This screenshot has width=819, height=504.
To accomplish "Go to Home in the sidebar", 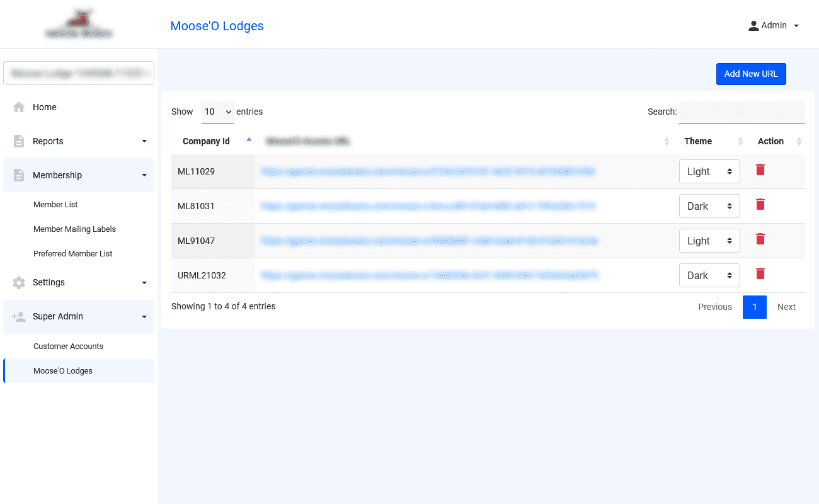I will pos(79,107).
